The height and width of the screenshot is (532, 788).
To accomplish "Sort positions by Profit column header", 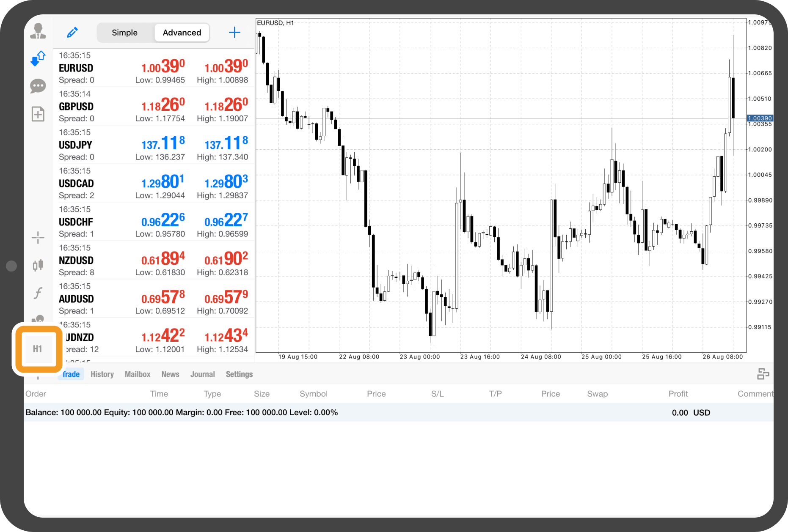I will pyautogui.click(x=678, y=394).
